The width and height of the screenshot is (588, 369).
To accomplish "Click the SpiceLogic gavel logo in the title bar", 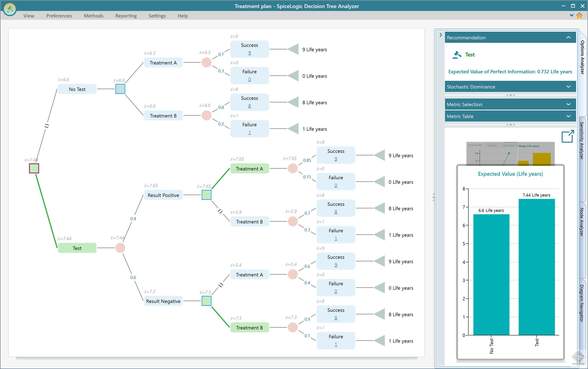I will (10, 9).
